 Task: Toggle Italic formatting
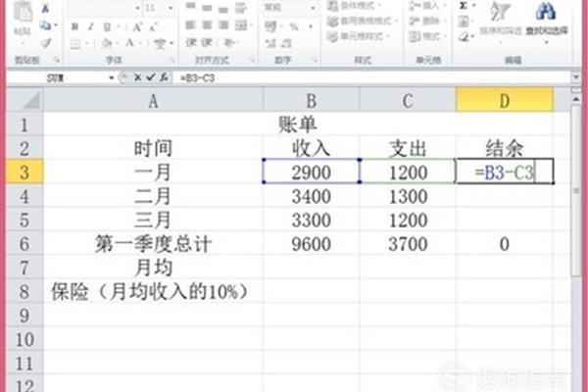tap(91, 27)
